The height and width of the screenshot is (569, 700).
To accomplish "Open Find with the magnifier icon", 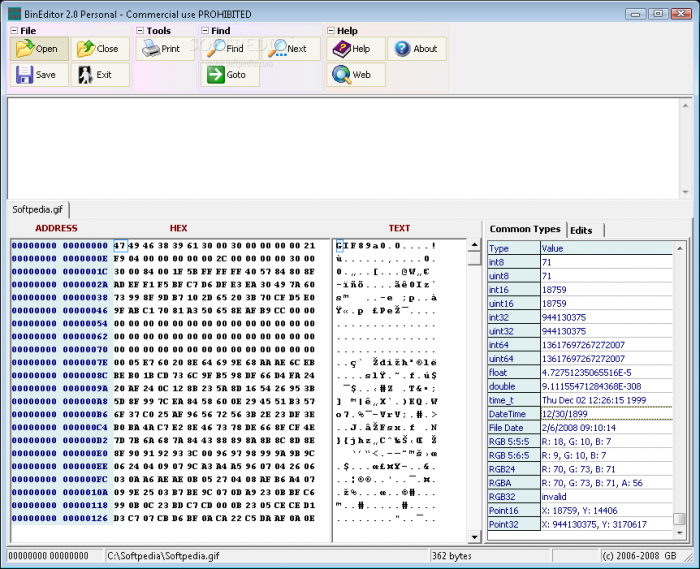I will point(215,49).
